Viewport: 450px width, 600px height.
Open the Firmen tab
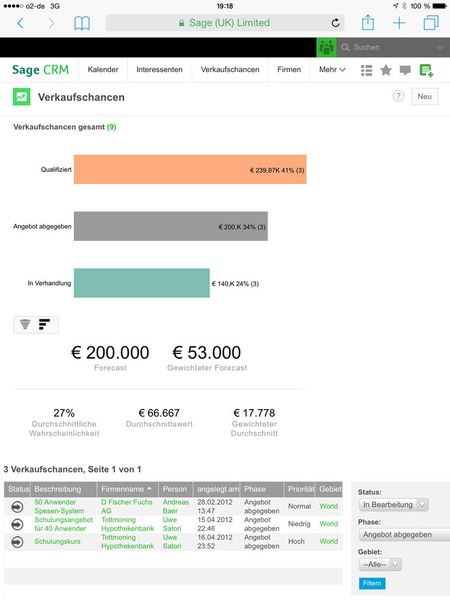(x=289, y=70)
